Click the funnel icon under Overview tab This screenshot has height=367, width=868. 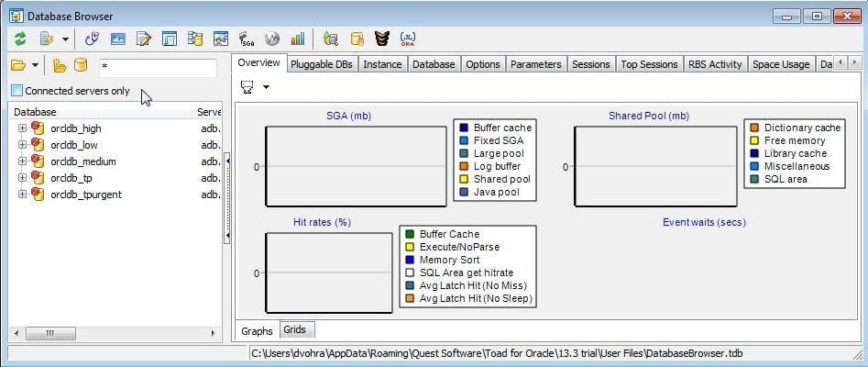point(247,87)
